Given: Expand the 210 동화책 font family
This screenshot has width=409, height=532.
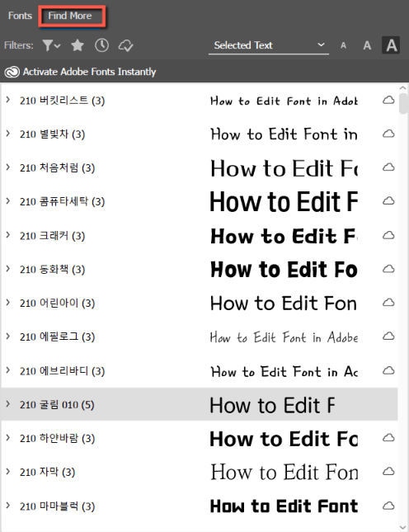Looking at the screenshot, I should [7, 269].
